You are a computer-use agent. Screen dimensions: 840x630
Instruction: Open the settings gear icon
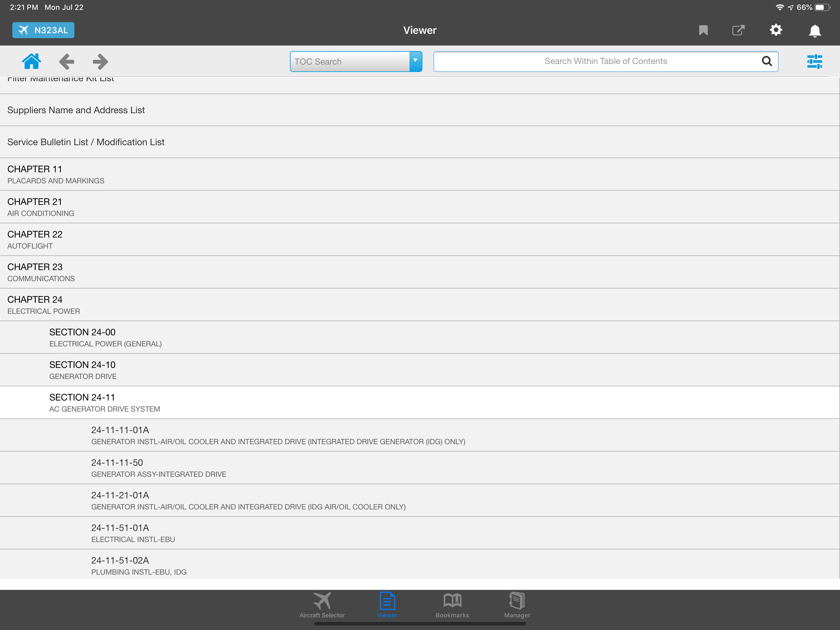pyautogui.click(x=776, y=30)
